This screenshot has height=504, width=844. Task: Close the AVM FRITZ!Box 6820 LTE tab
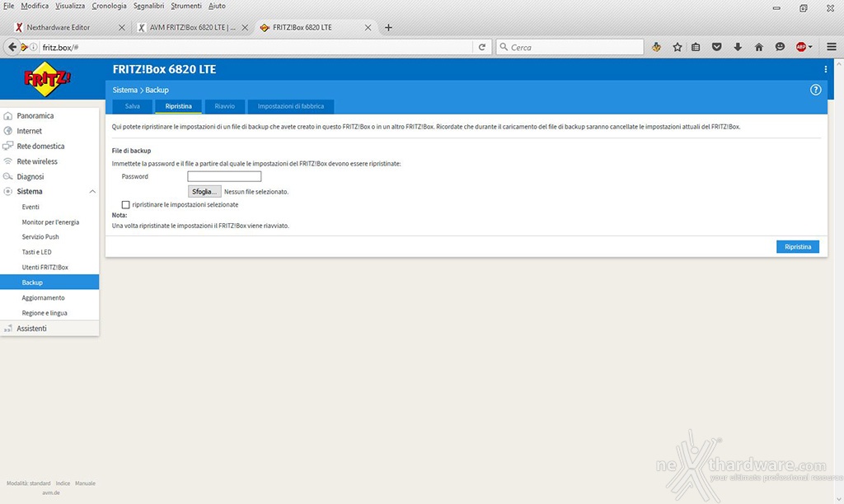245,27
